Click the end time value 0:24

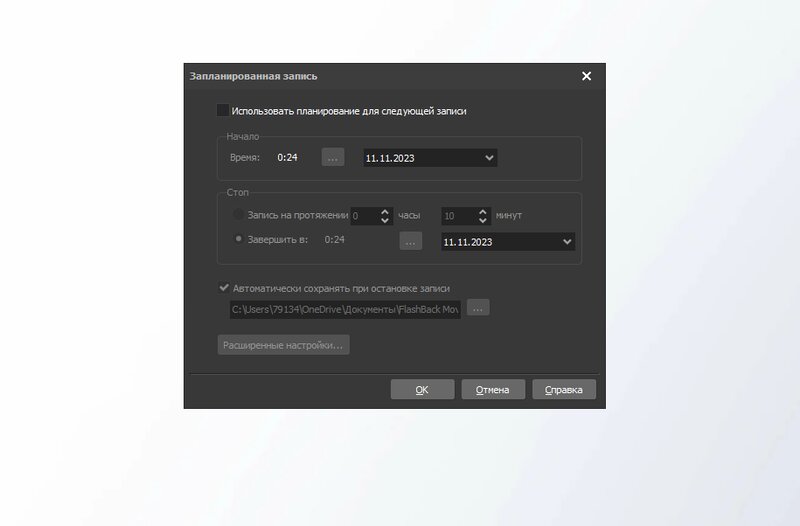click(335, 239)
